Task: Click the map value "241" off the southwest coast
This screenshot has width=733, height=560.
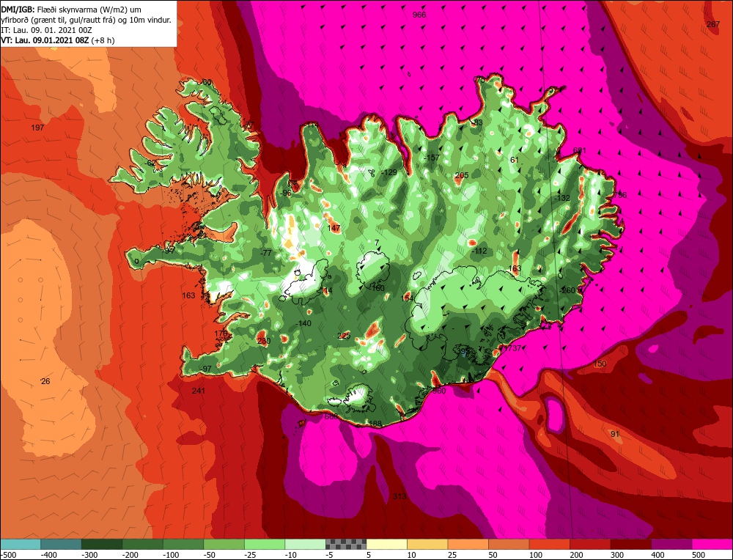Action: pyautogui.click(x=199, y=391)
